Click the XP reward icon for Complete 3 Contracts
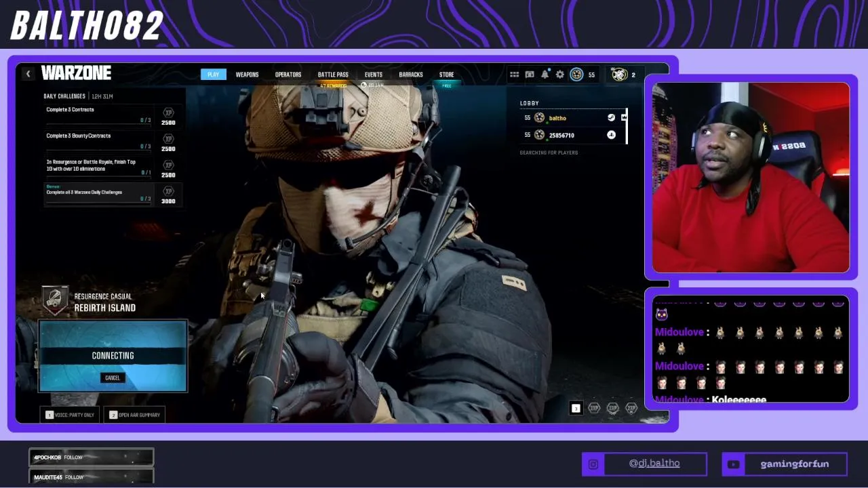This screenshot has height=488, width=868. [169, 113]
